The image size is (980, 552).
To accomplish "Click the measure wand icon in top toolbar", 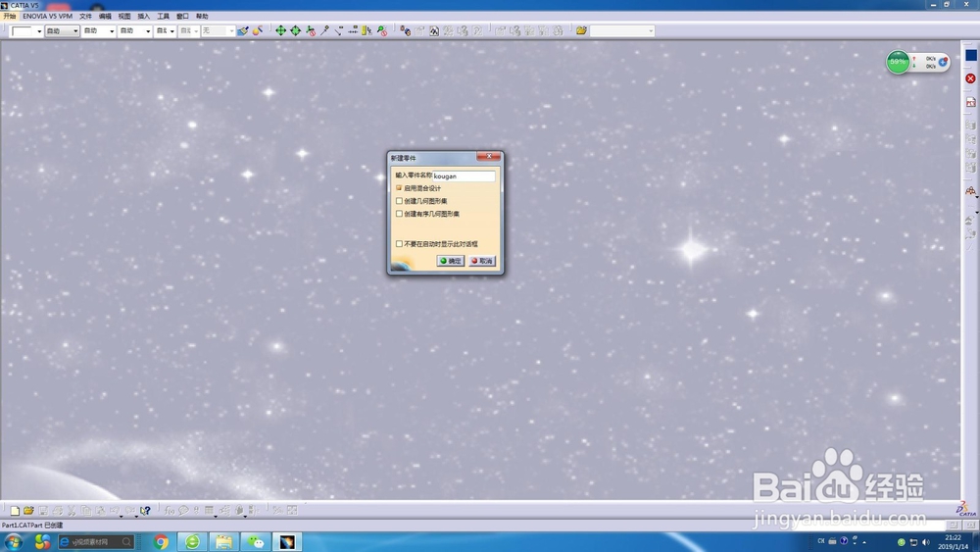I will coord(324,30).
